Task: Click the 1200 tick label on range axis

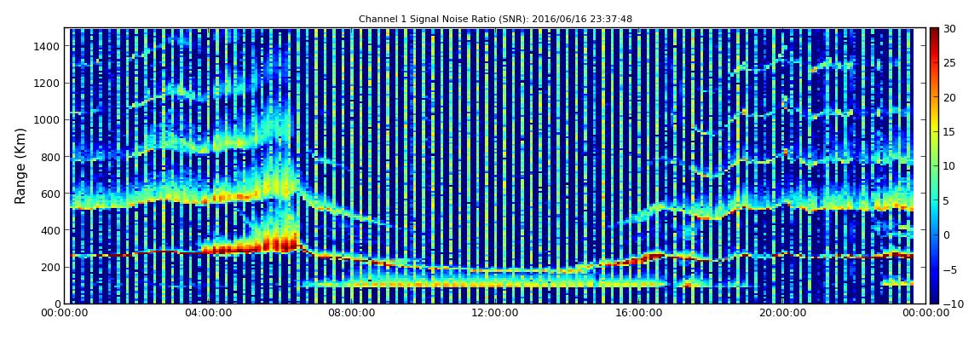Action: 48,84
